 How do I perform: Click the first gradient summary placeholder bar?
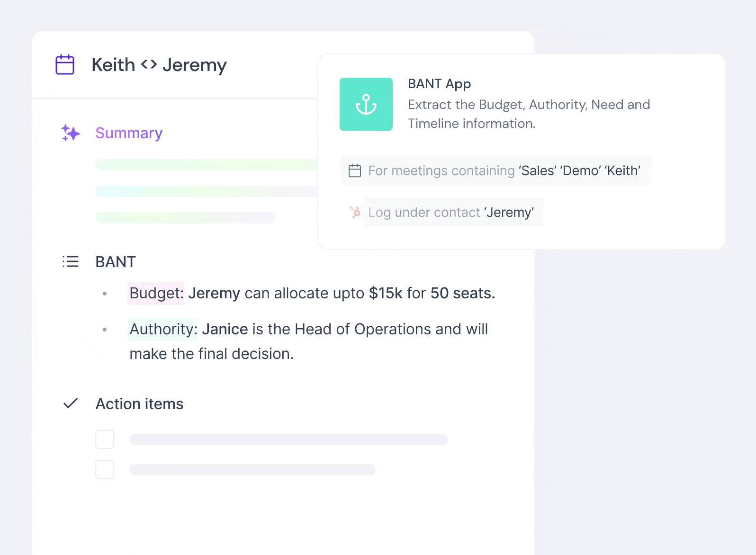207,165
